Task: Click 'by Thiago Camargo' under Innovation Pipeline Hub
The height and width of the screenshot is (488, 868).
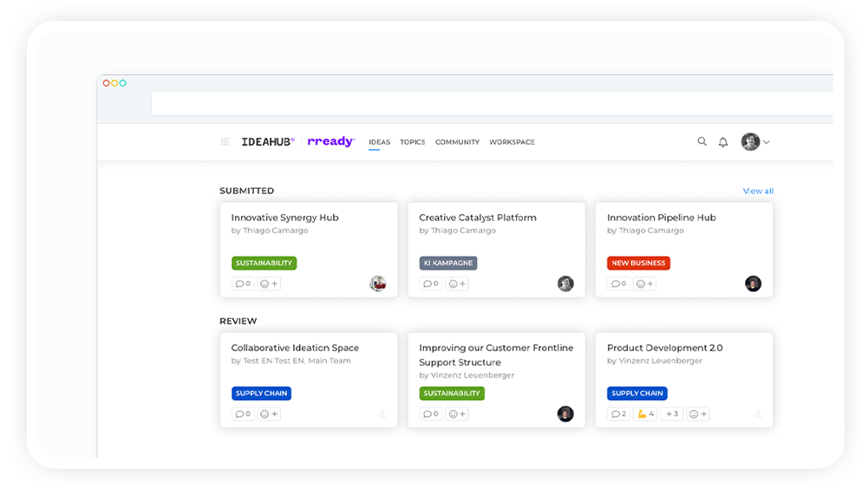Action: tap(645, 231)
